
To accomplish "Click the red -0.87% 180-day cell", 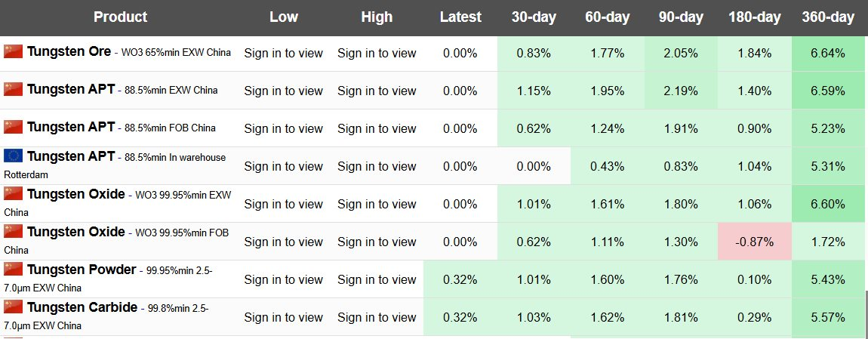I will (754, 242).
